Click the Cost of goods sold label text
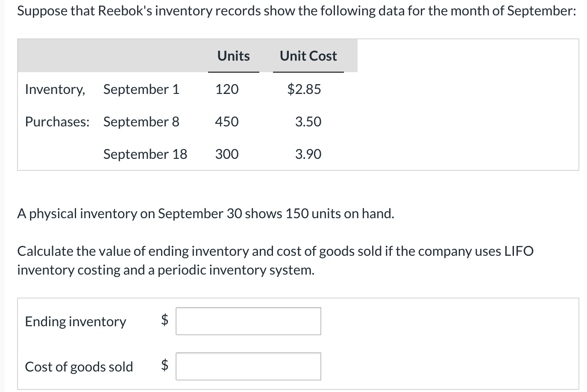This screenshot has height=392, width=587. (x=79, y=366)
